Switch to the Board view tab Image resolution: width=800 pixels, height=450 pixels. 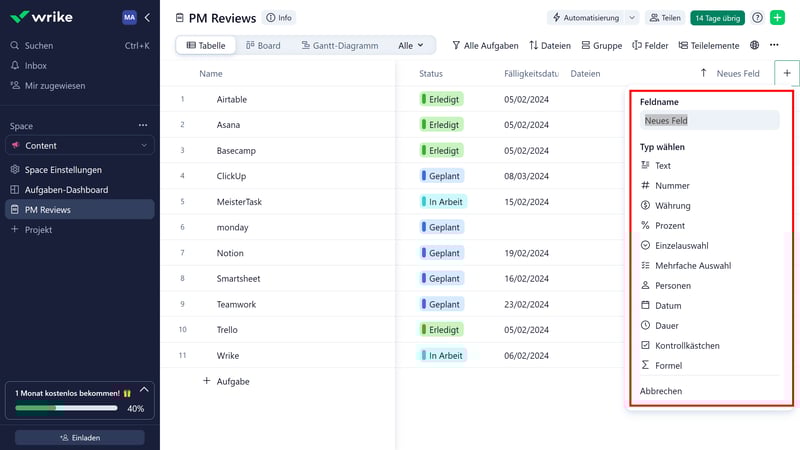tap(263, 45)
